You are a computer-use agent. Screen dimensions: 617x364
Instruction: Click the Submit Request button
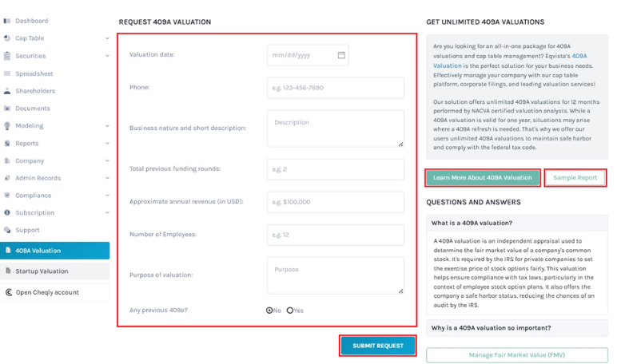[378, 346]
